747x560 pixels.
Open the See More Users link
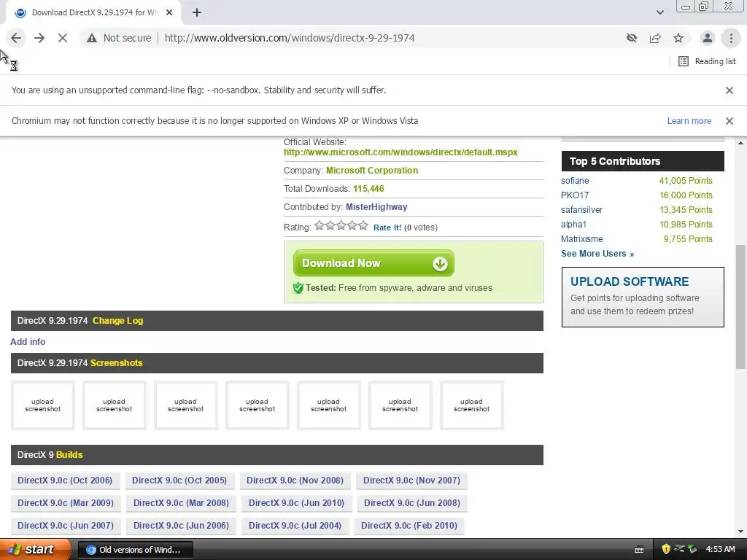pos(597,254)
